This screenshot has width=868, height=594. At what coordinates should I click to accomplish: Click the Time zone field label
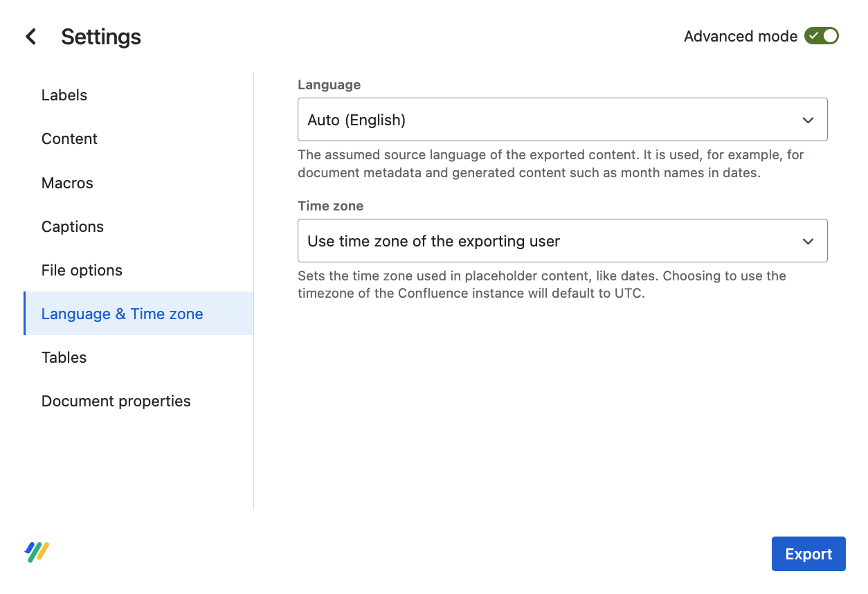tap(330, 206)
